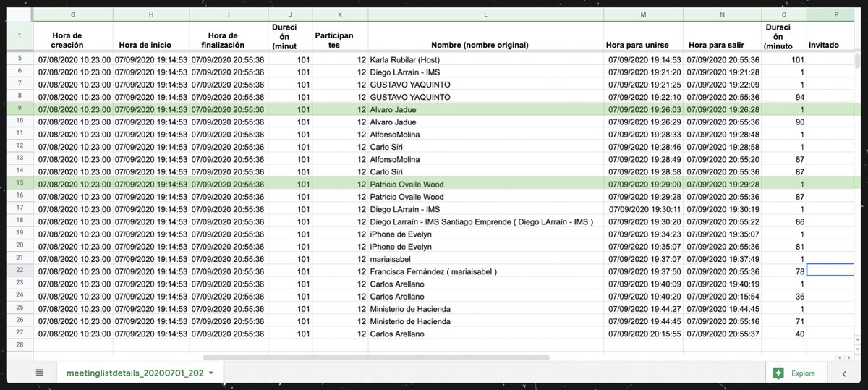Select row 9 header

point(20,109)
